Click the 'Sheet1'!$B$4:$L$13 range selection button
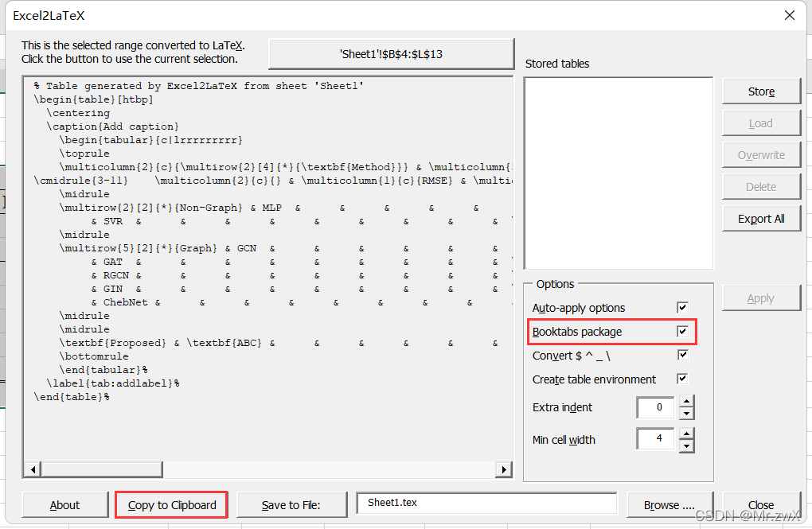Viewport: 812px width, 529px height. tap(391, 54)
